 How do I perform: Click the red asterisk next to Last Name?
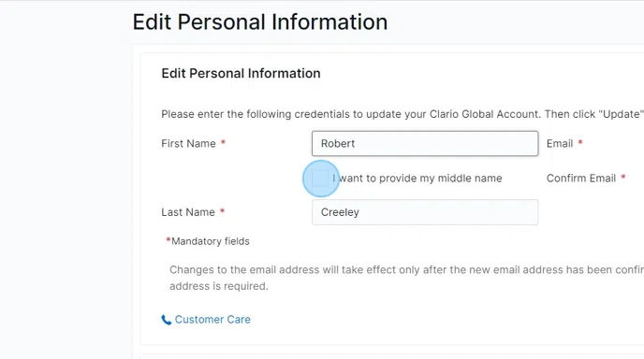222,211
